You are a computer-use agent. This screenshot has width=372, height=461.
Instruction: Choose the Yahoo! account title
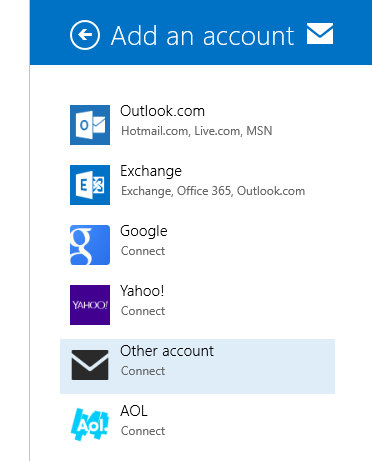tap(142, 291)
